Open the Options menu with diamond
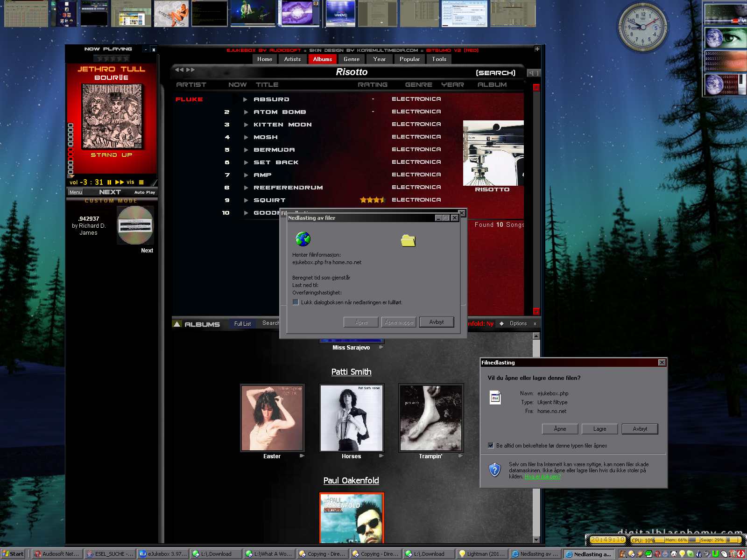Image resolution: width=747 pixels, height=560 pixels. [514, 323]
